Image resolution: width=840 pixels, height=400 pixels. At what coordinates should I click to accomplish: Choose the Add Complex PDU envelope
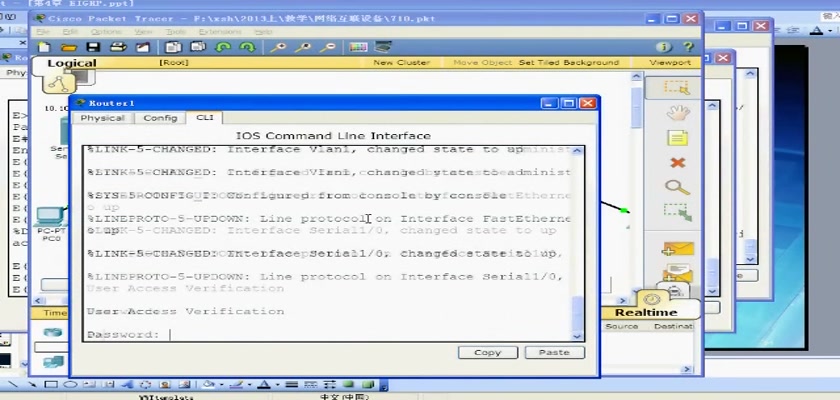tap(678, 273)
